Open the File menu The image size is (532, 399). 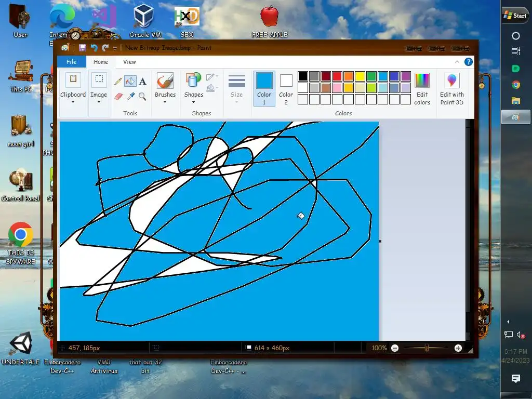71,62
